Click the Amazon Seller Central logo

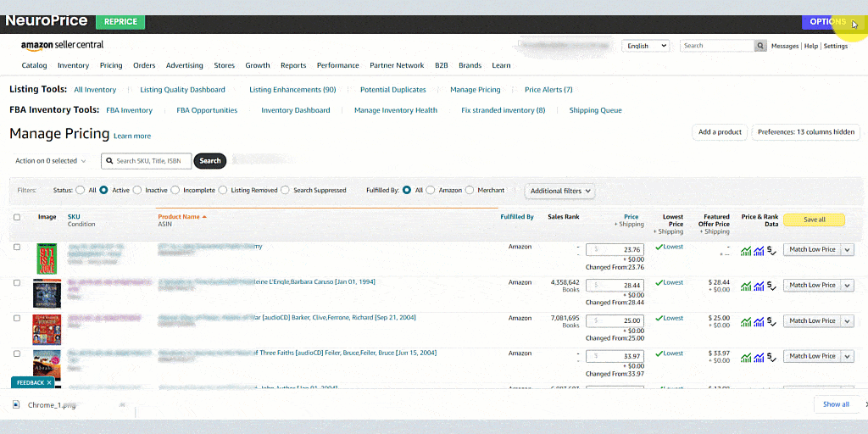point(62,45)
